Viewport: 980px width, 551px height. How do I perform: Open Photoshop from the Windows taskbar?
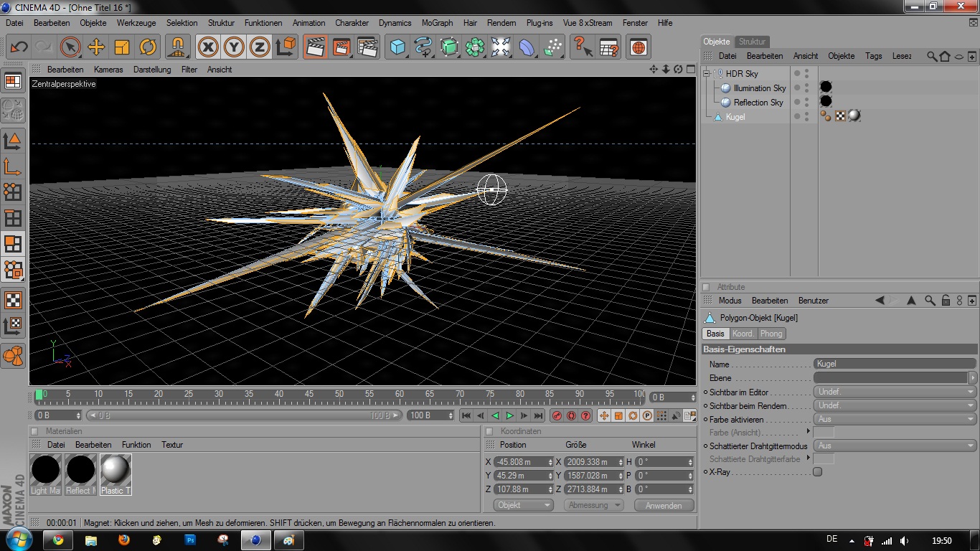(190, 540)
